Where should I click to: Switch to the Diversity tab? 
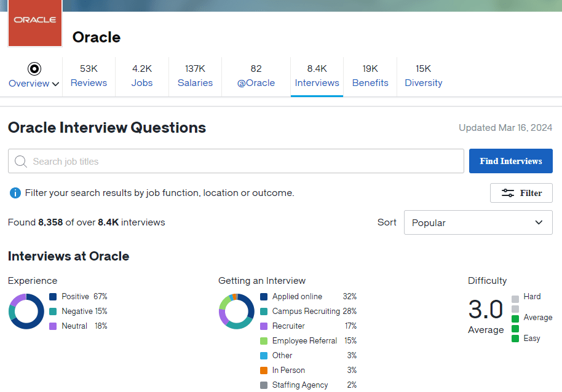click(x=423, y=76)
